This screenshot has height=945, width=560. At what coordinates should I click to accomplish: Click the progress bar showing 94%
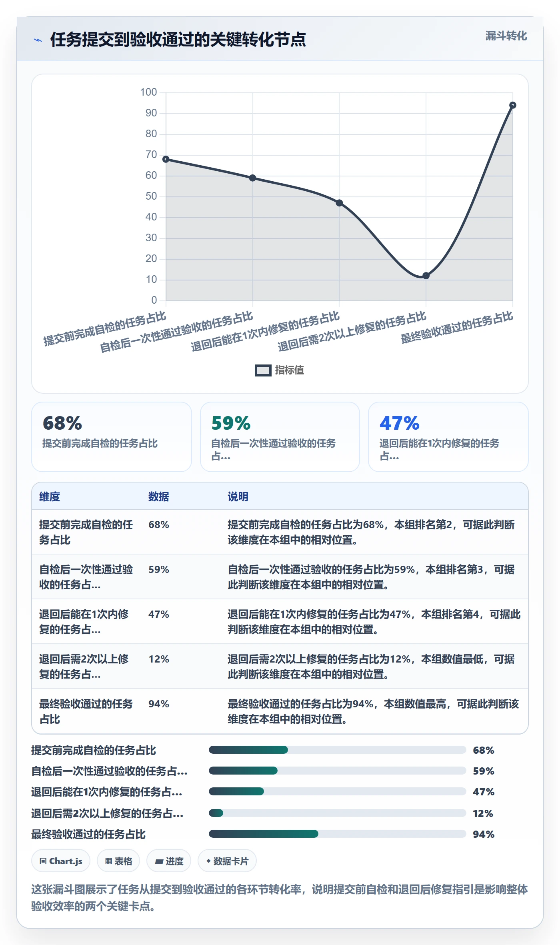[x=337, y=834]
